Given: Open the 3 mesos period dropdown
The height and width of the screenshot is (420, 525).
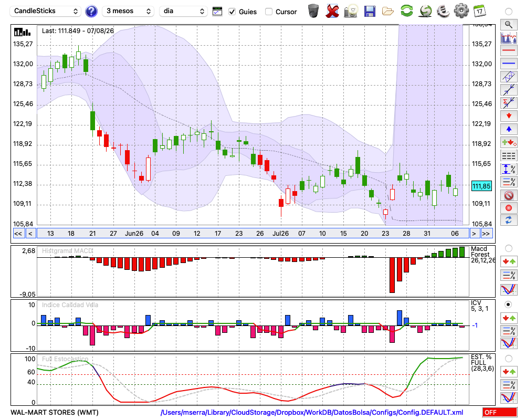Looking at the screenshot, I should pos(128,11).
